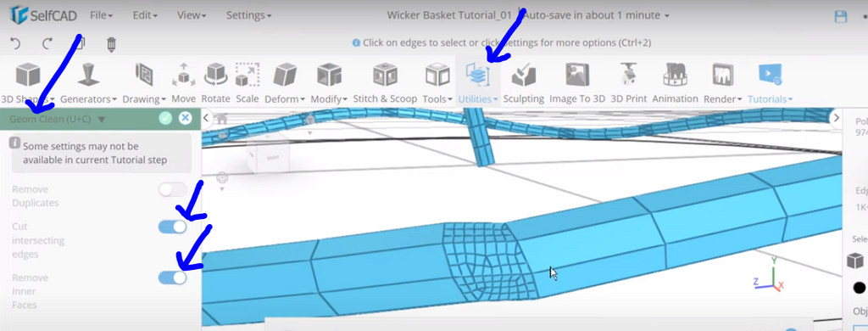Delete selection with the trash icon

tap(111, 44)
